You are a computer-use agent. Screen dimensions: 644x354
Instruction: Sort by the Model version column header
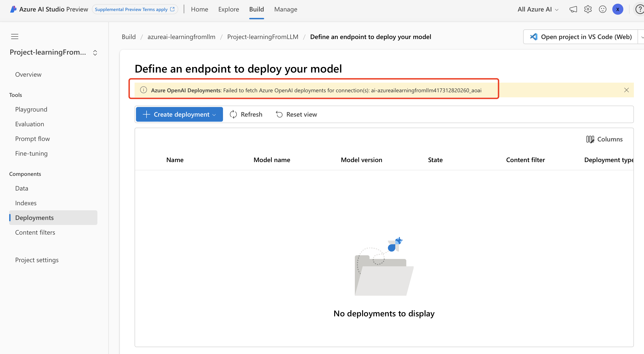362,160
